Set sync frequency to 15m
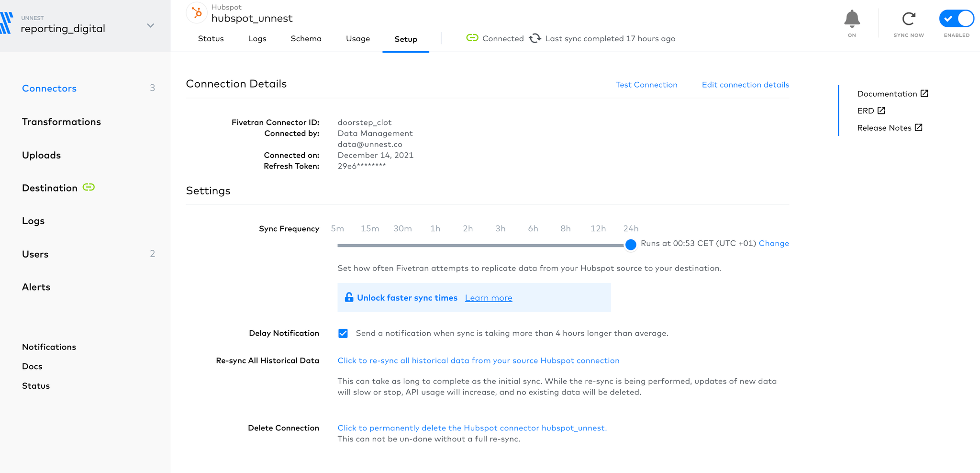The width and height of the screenshot is (980, 473). (370, 229)
